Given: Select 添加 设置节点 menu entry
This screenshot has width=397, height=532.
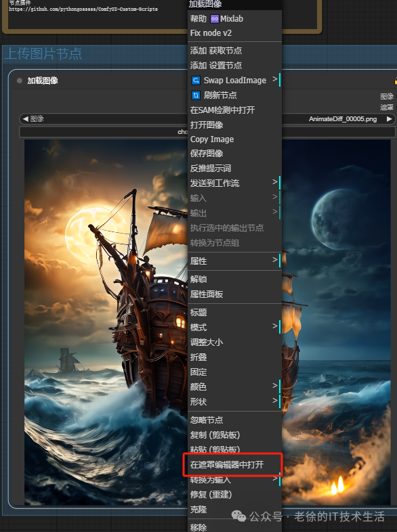Looking at the screenshot, I should coord(234,66).
